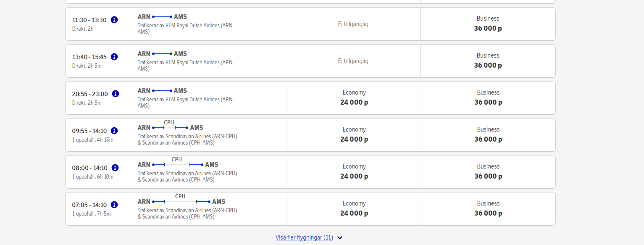Pick Business fare for 20:55 direct flight
The width and height of the screenshot is (644, 245).
488,98
